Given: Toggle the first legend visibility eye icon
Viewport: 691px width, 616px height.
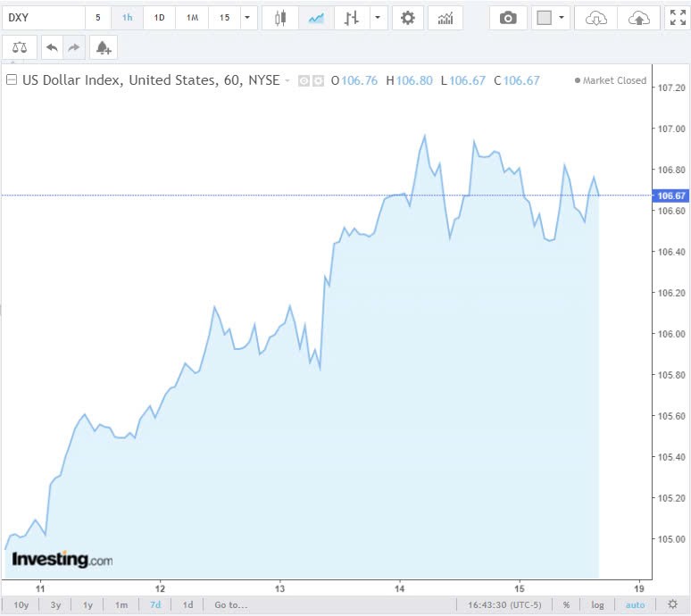Looking at the screenshot, I should [x=304, y=80].
